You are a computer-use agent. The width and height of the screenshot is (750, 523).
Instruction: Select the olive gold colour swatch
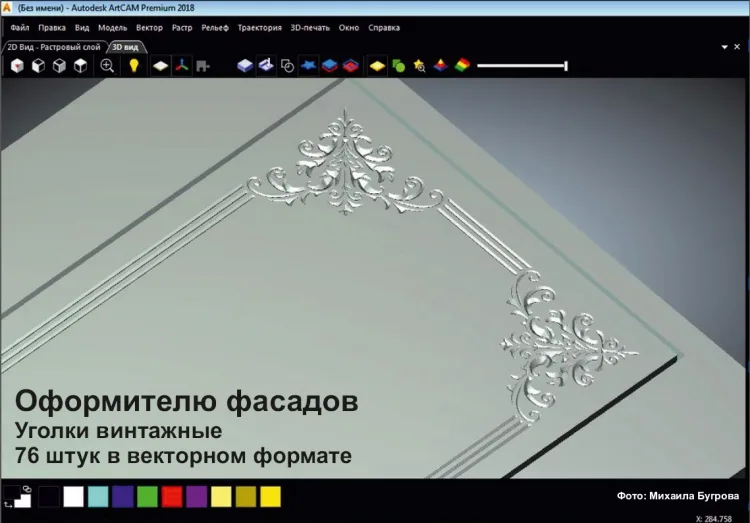point(246,497)
